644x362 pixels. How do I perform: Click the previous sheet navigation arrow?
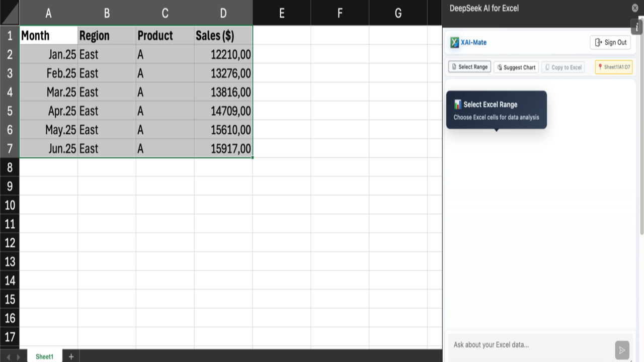pos(8,357)
